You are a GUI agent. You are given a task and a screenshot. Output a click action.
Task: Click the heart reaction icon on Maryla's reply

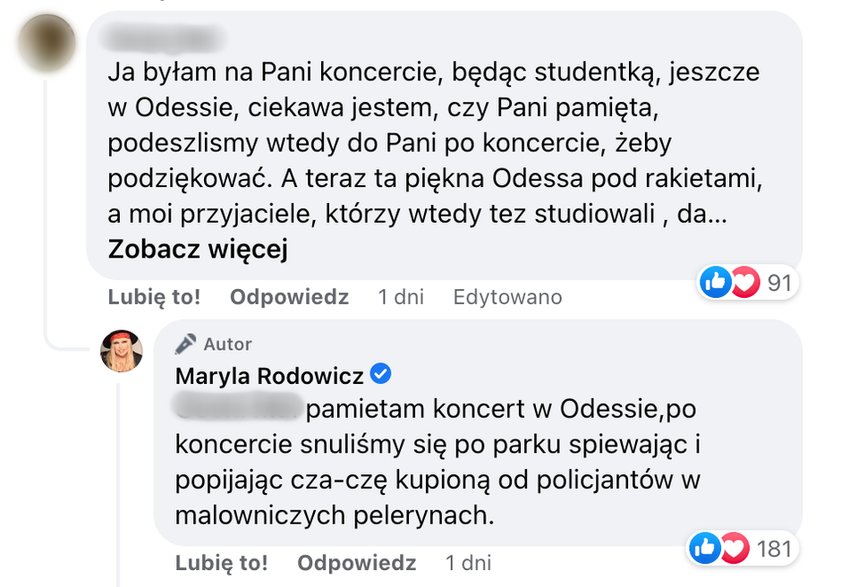coord(735,547)
